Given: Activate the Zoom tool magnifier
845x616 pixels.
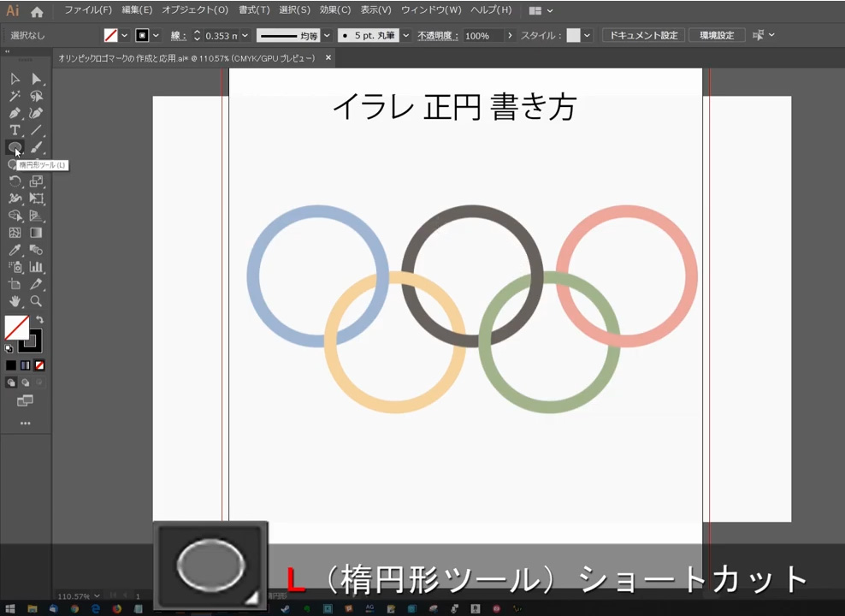Looking at the screenshot, I should [36, 302].
